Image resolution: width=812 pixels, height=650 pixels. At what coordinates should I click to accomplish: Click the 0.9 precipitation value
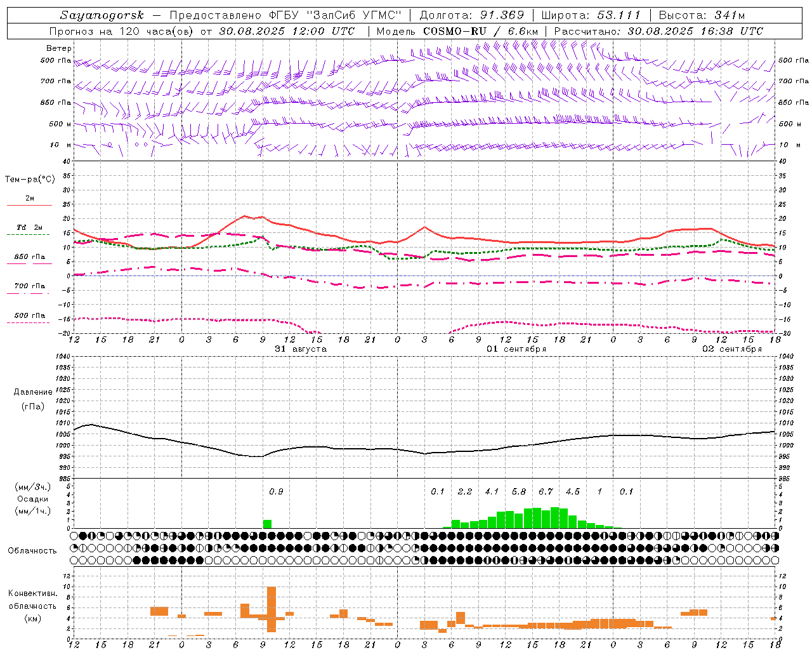[276, 491]
